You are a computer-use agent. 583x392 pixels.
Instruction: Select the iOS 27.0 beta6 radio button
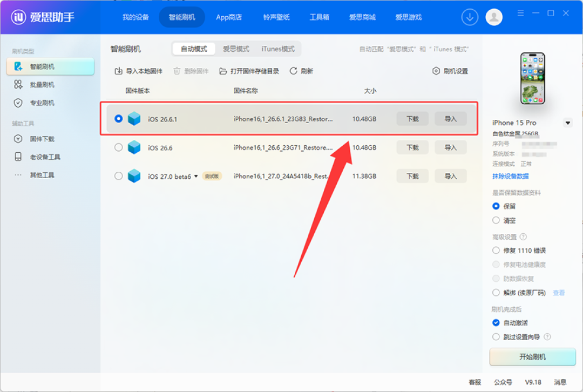pyautogui.click(x=119, y=176)
